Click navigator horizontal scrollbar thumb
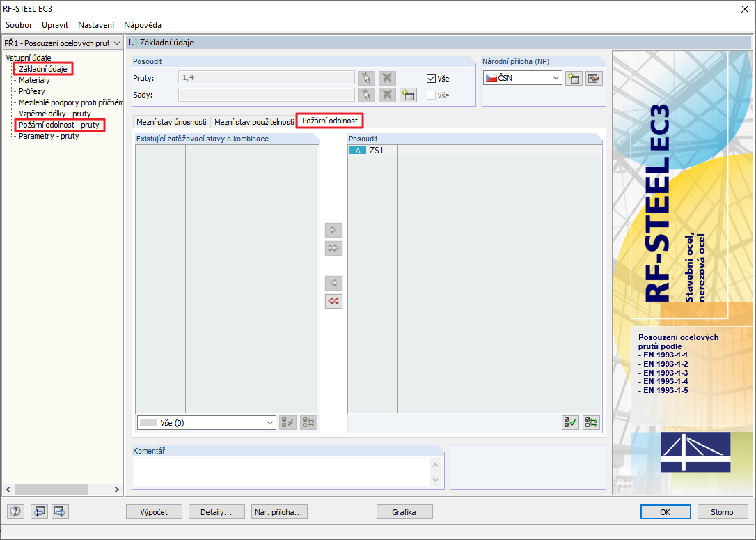 [x=51, y=489]
